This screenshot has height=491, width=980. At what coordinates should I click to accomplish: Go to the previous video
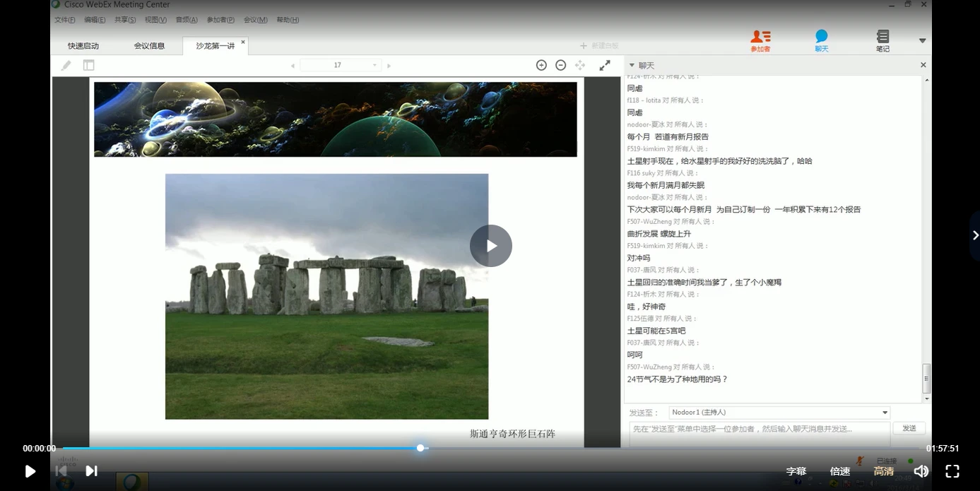click(61, 471)
